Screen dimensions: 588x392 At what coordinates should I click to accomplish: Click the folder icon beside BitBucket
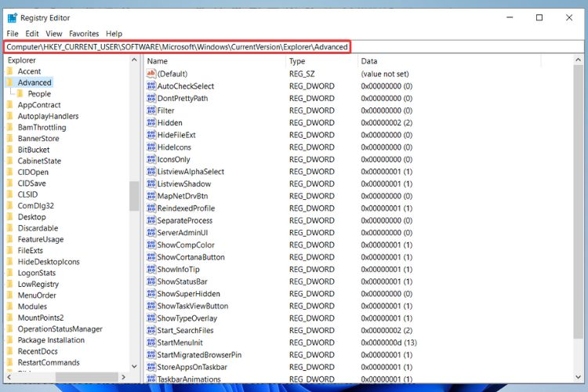tap(9, 150)
